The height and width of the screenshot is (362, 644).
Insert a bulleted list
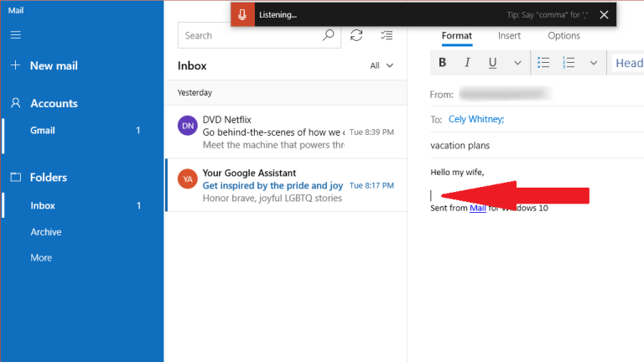click(543, 62)
